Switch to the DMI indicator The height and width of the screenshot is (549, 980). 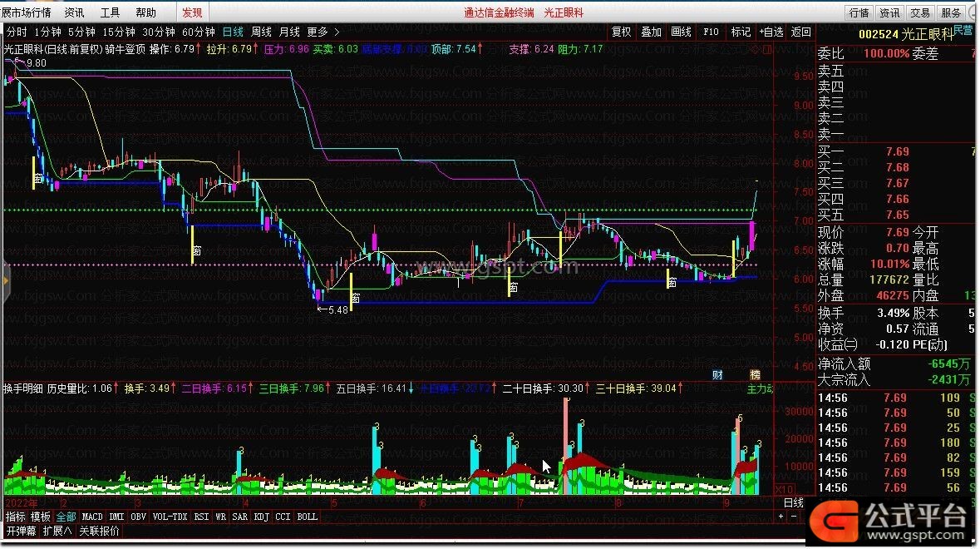[116, 517]
